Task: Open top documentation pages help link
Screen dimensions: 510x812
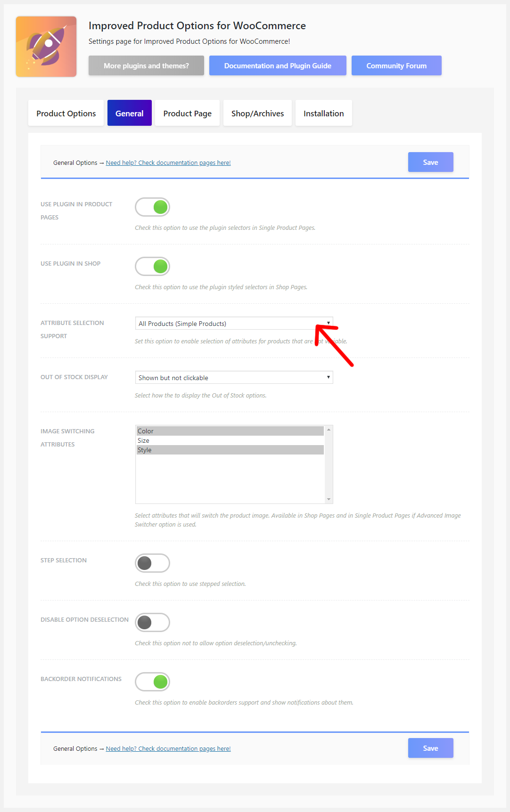Action: 168,163
